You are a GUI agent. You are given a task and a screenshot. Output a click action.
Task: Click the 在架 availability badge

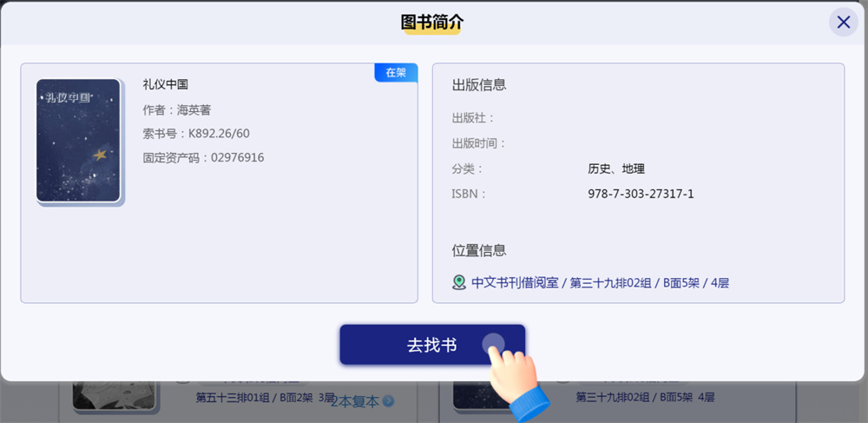pyautogui.click(x=396, y=73)
